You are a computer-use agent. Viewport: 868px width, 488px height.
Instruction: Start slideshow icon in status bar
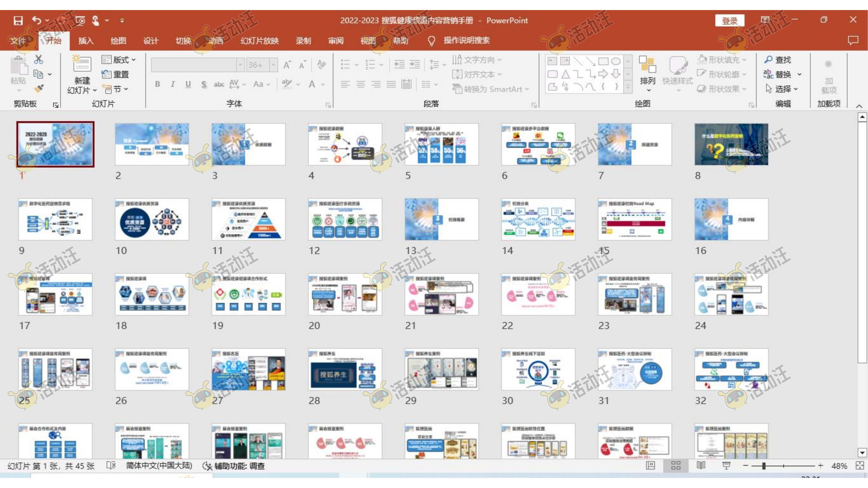727,466
